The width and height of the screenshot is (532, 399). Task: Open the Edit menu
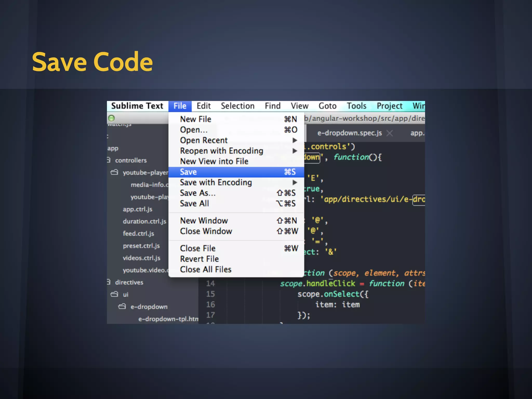pos(203,106)
